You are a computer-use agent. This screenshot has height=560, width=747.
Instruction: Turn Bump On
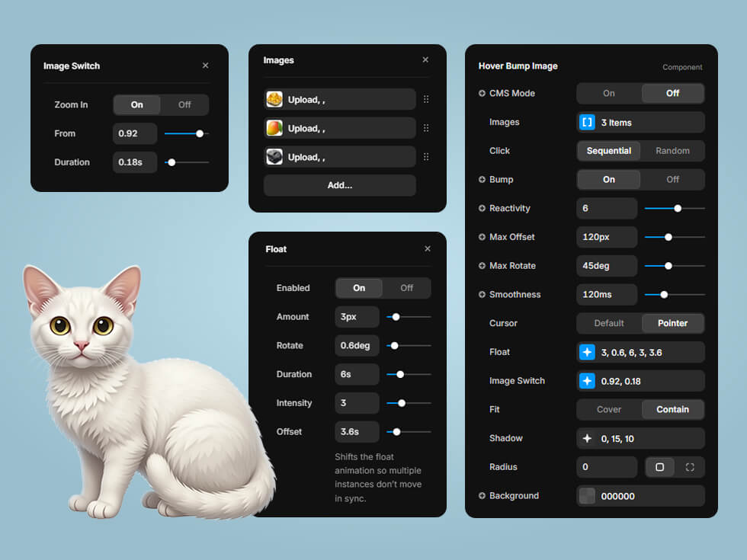[x=609, y=180]
